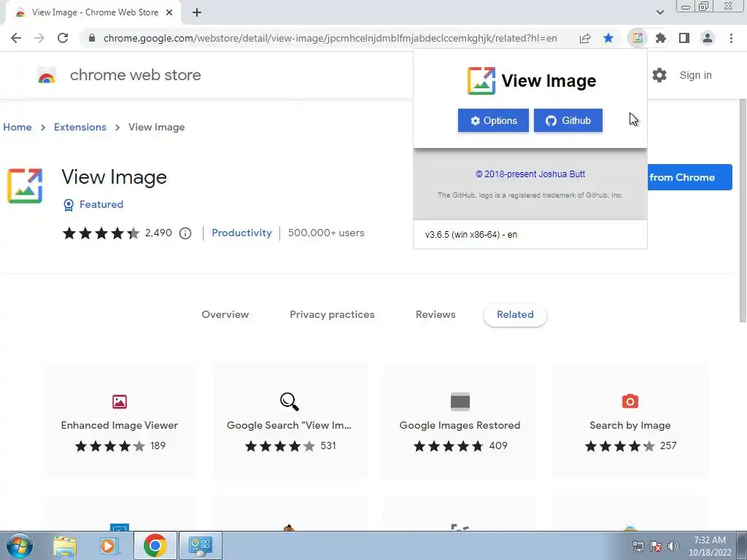Toggle the bookmark star
The image size is (747, 560).
(x=608, y=38)
